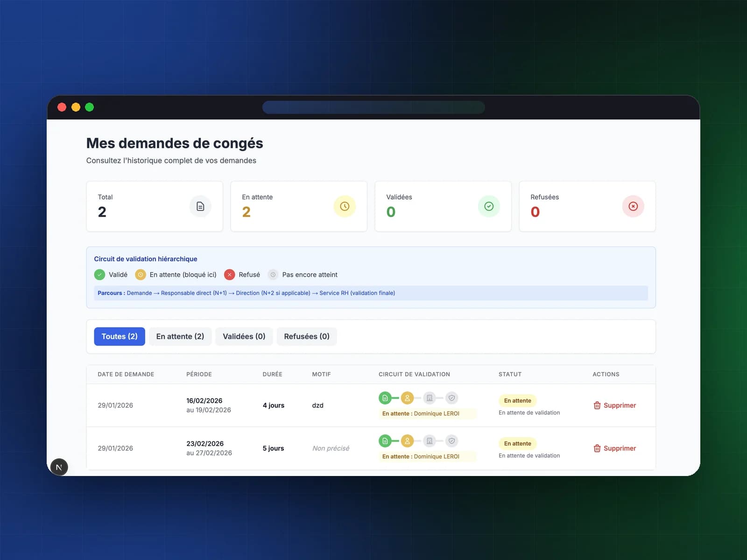Click the 'Non précisé' motif cell
The image size is (747, 560).
pyautogui.click(x=331, y=448)
